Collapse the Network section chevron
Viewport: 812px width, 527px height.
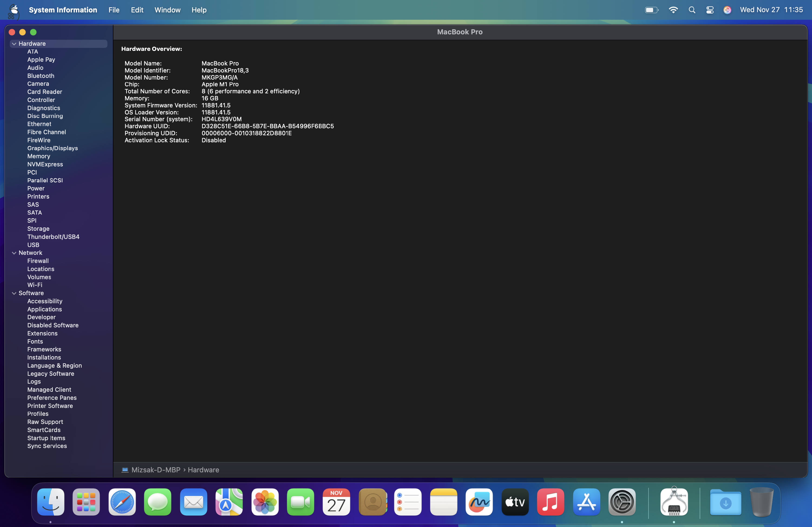14,253
